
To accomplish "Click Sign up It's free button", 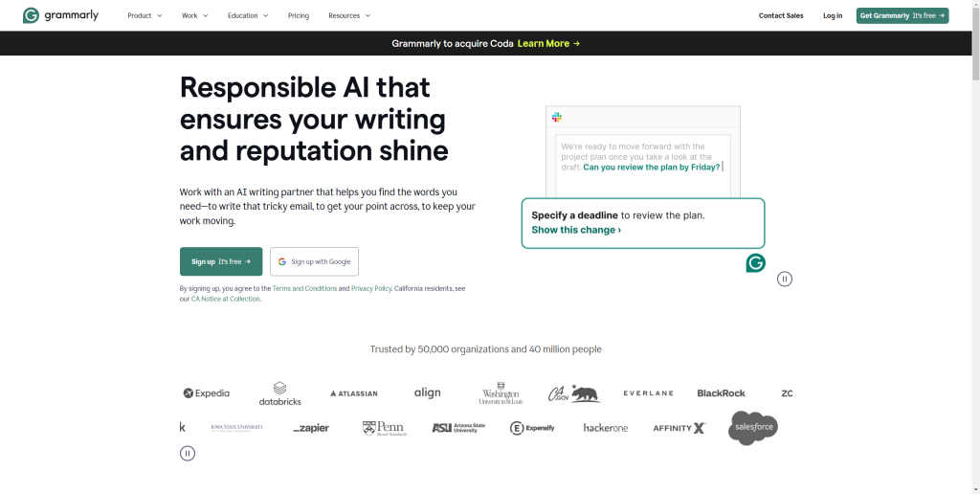I will (221, 261).
